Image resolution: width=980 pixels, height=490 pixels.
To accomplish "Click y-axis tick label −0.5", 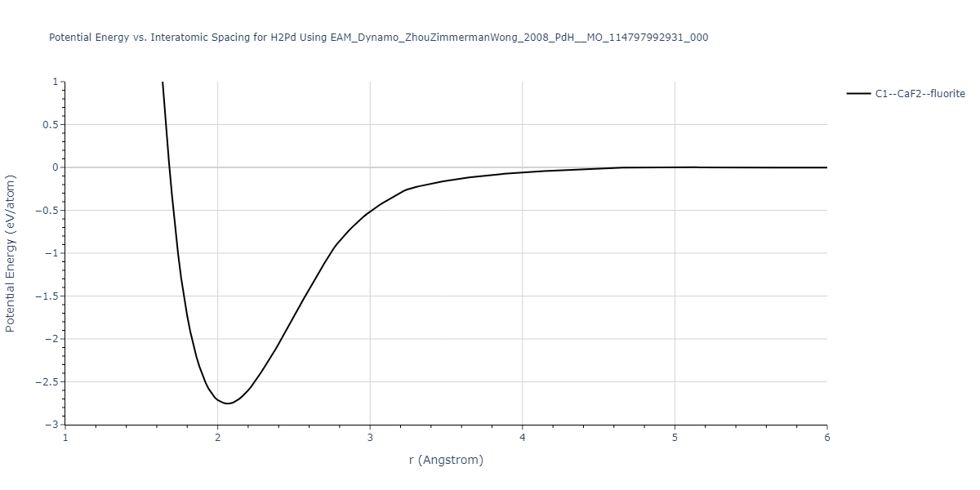I will pos(47,211).
